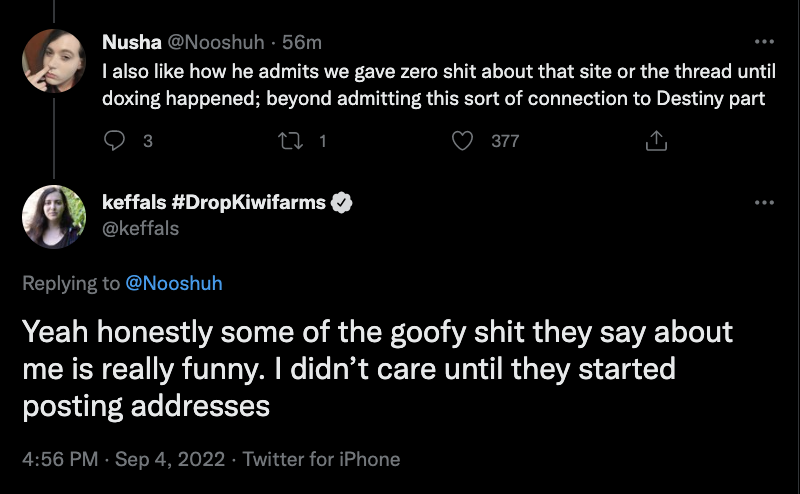Viewport: 800px width, 494px height.
Task: Click the Nusha display name
Action: click(132, 42)
